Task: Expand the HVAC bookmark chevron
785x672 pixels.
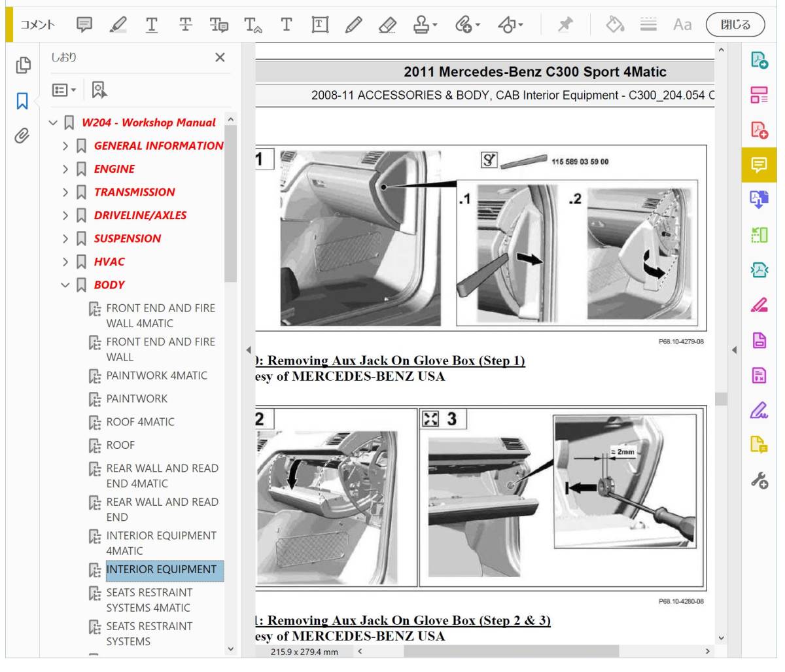Action: tap(65, 262)
